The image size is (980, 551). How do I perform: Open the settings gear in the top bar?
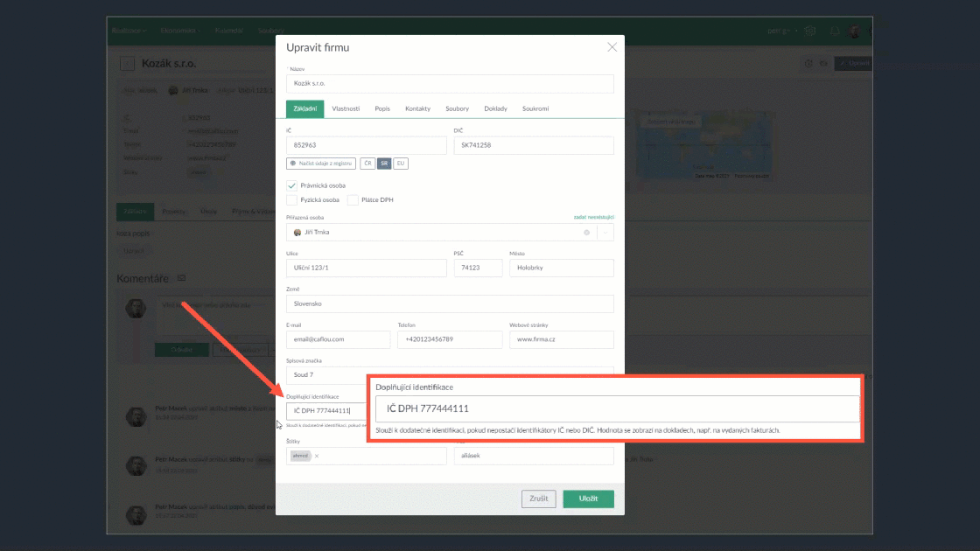810,31
